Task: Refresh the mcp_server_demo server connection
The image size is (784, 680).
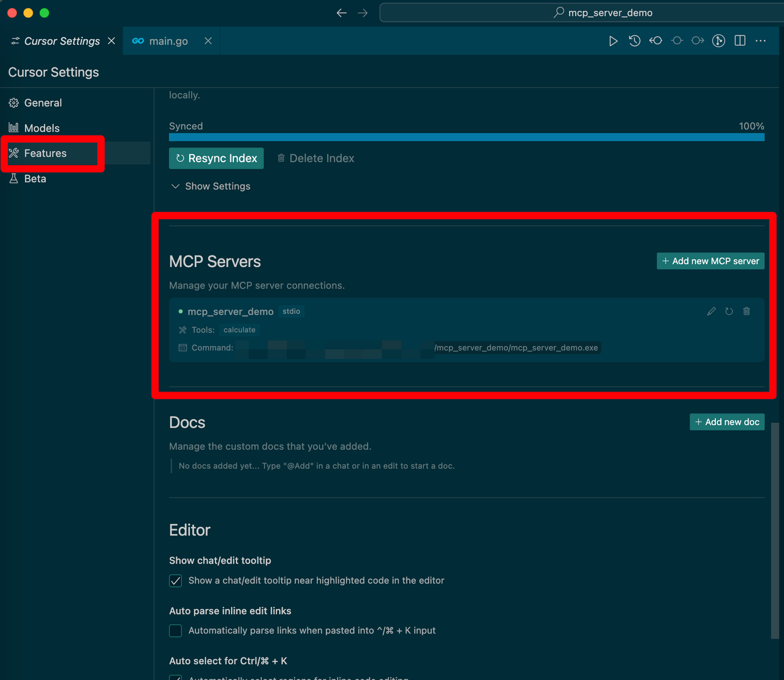Action: click(x=729, y=311)
